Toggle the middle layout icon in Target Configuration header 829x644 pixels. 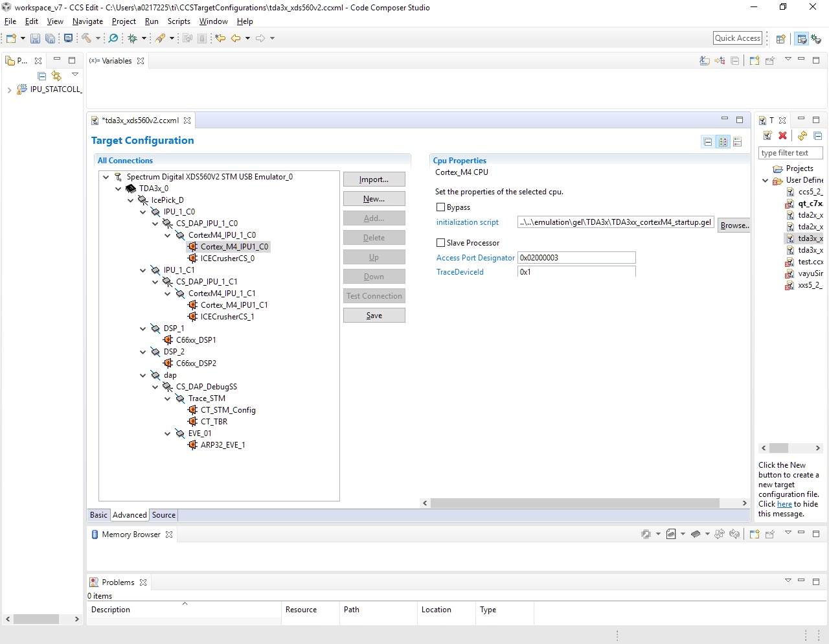pos(723,142)
